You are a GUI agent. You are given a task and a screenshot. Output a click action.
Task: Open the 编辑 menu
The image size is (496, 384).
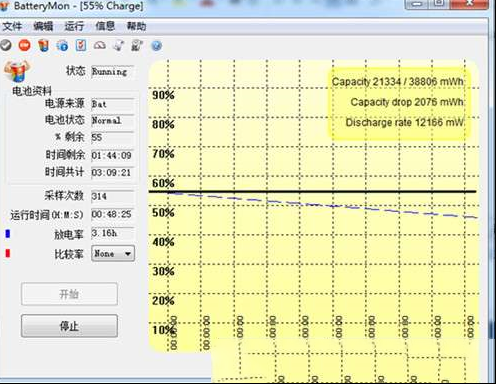point(43,26)
